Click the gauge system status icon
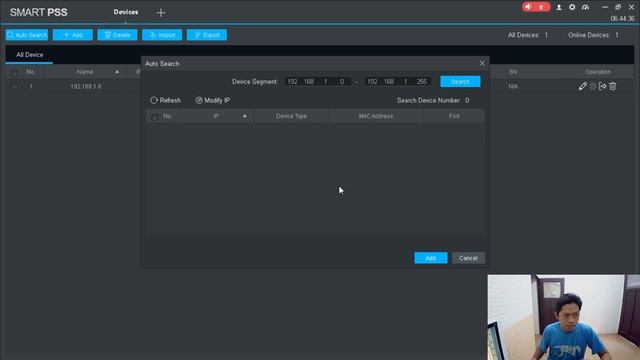 [585, 7]
